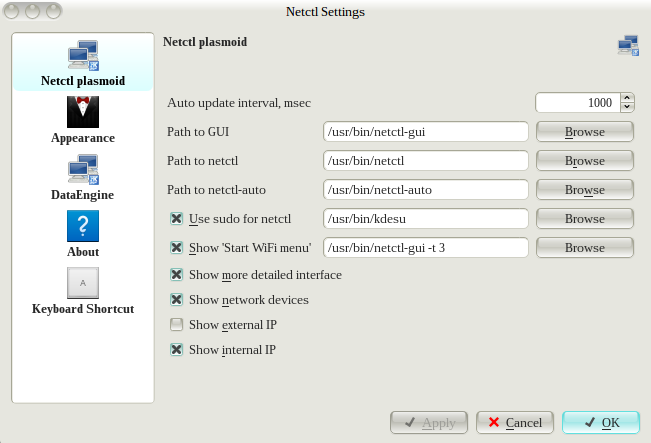Click the Path to netctl text field

426,161
